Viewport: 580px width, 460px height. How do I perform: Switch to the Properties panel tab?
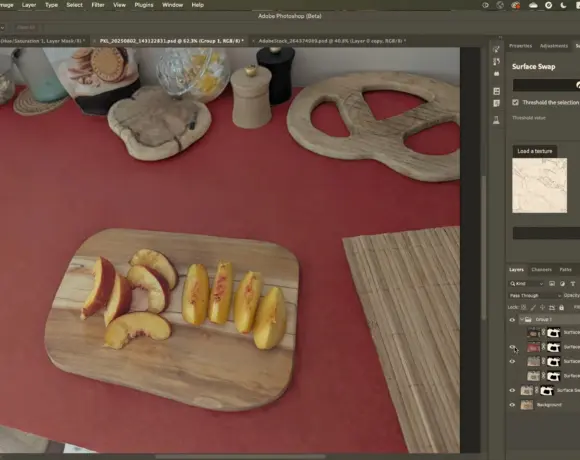[520, 46]
